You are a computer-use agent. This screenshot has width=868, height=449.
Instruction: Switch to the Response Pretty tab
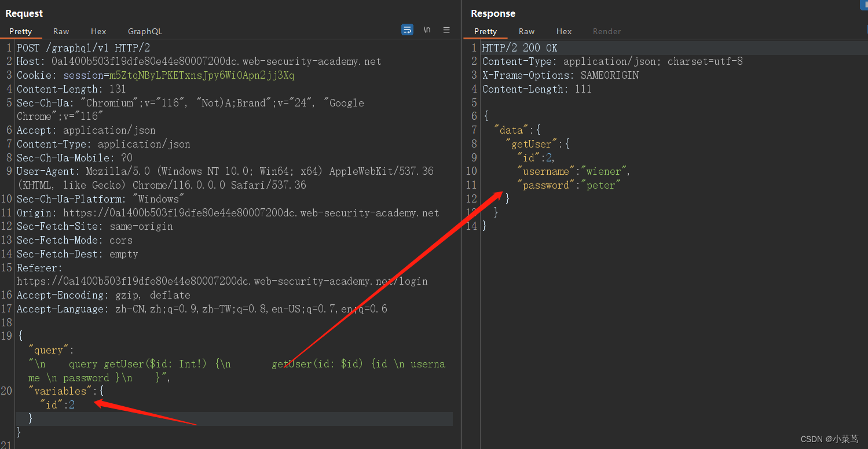tap(485, 31)
